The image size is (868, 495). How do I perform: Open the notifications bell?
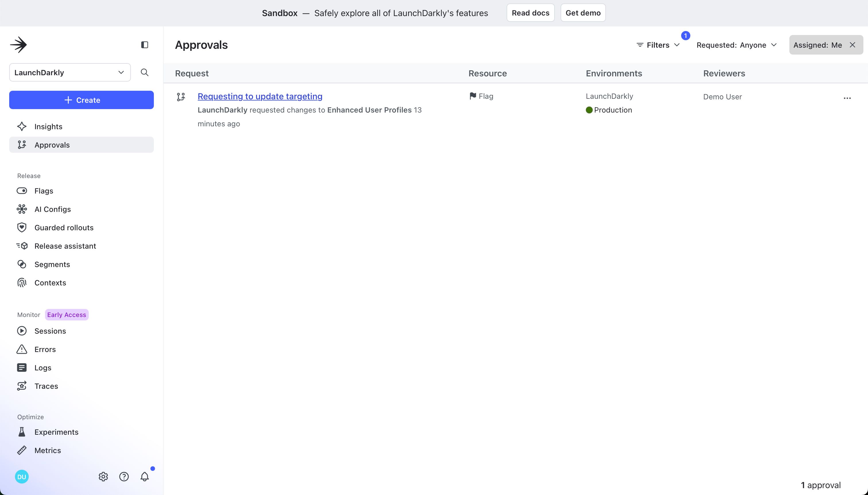click(x=145, y=477)
